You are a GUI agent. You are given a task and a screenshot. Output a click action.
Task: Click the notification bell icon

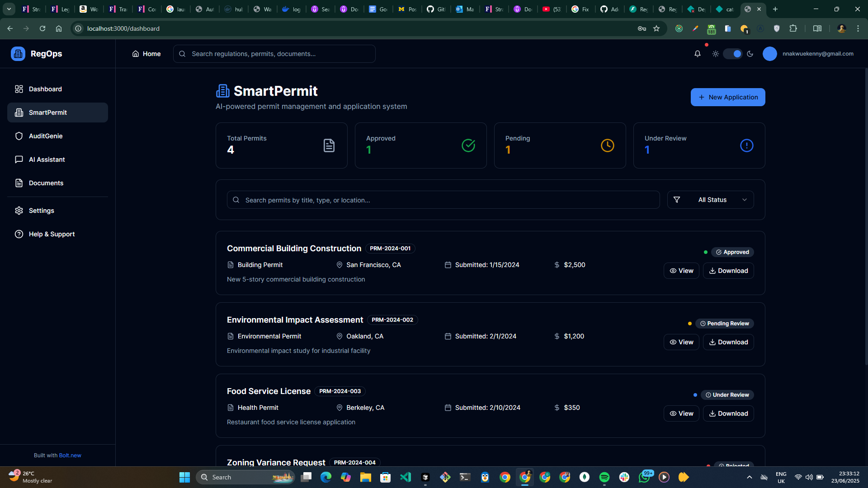(698, 54)
